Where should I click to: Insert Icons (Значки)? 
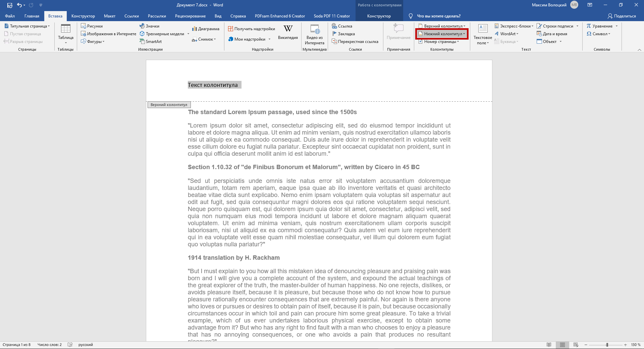[x=149, y=26]
